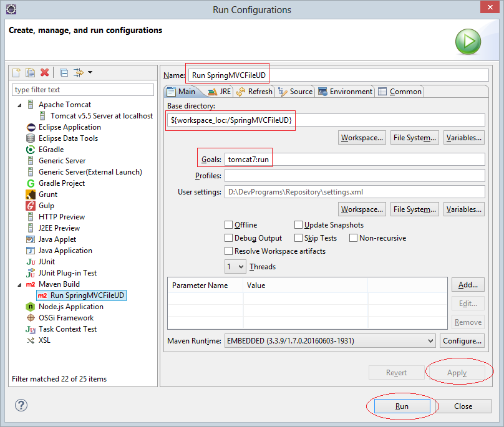Click File System button under User settings
Image resolution: width=504 pixels, height=427 pixels.
click(415, 209)
